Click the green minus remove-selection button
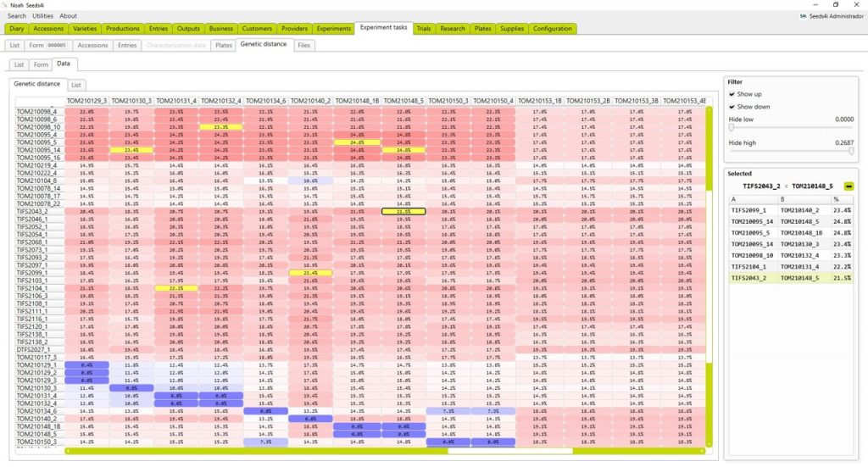 click(x=849, y=186)
